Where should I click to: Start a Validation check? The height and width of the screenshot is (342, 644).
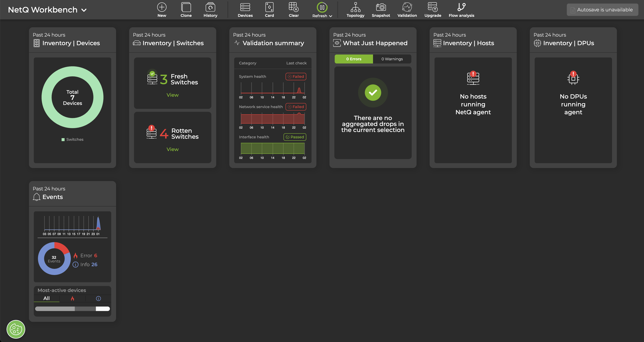point(407,10)
